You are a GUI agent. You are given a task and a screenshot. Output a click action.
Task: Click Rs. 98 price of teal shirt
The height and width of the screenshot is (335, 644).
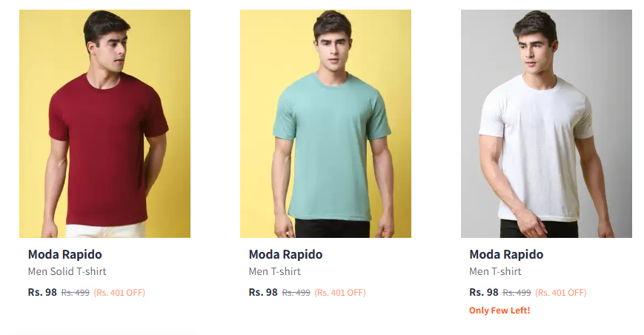[263, 292]
